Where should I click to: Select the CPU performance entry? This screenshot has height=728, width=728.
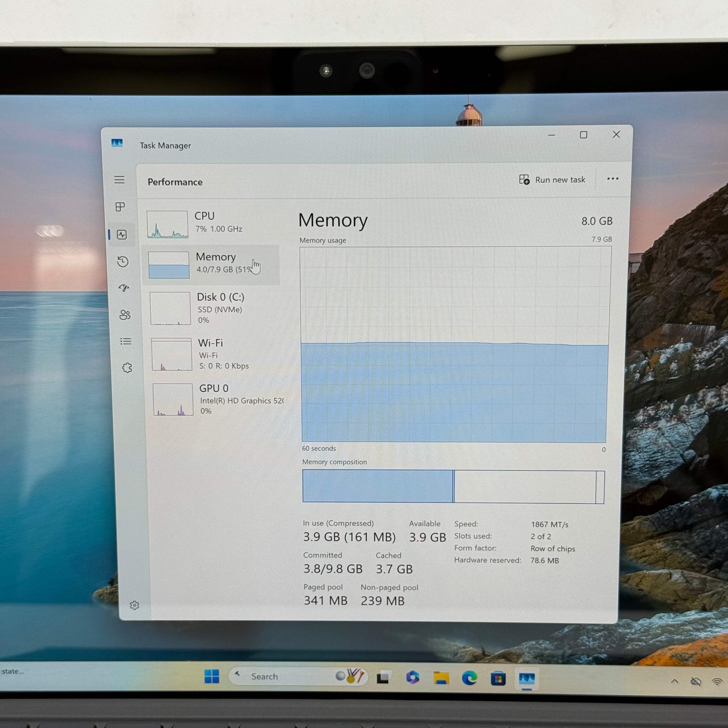pyautogui.click(x=212, y=224)
